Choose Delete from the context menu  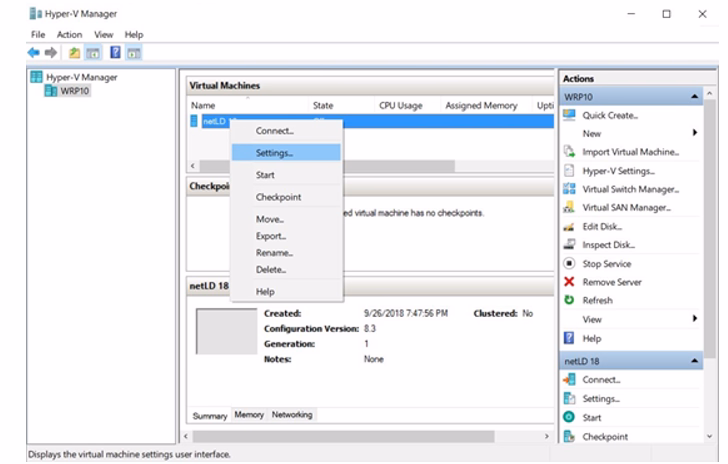point(286,269)
